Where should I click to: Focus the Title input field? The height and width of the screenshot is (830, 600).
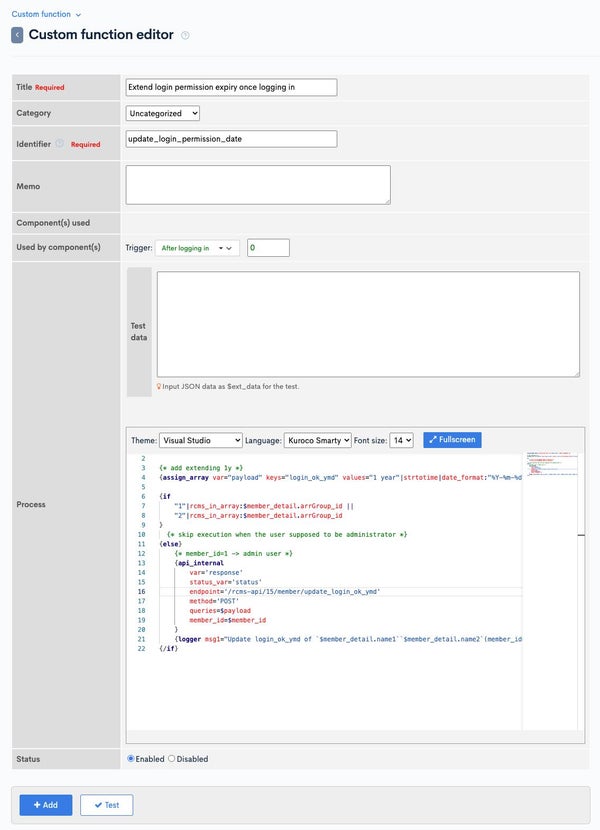coord(231,87)
